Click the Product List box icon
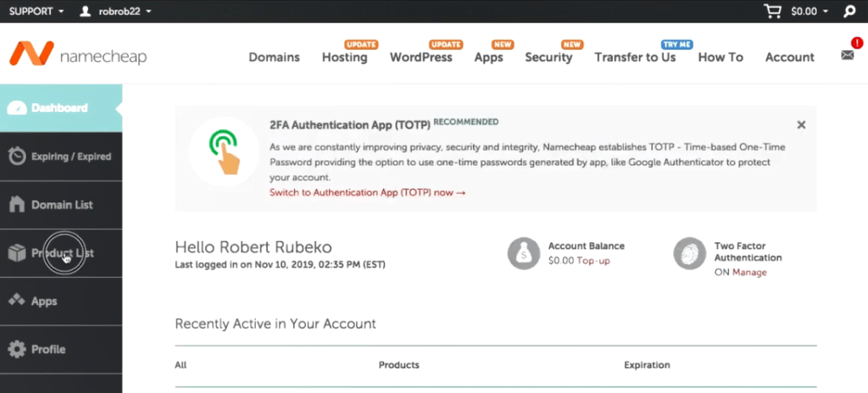 (17, 253)
